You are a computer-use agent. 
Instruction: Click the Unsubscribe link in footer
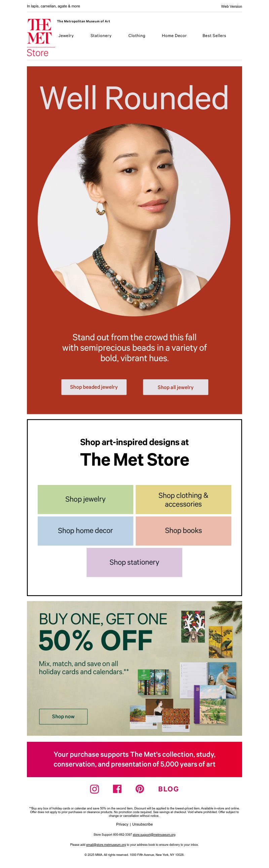(x=143, y=824)
